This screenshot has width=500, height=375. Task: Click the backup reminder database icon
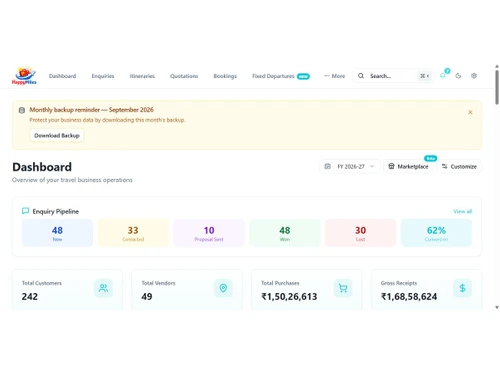click(x=22, y=110)
